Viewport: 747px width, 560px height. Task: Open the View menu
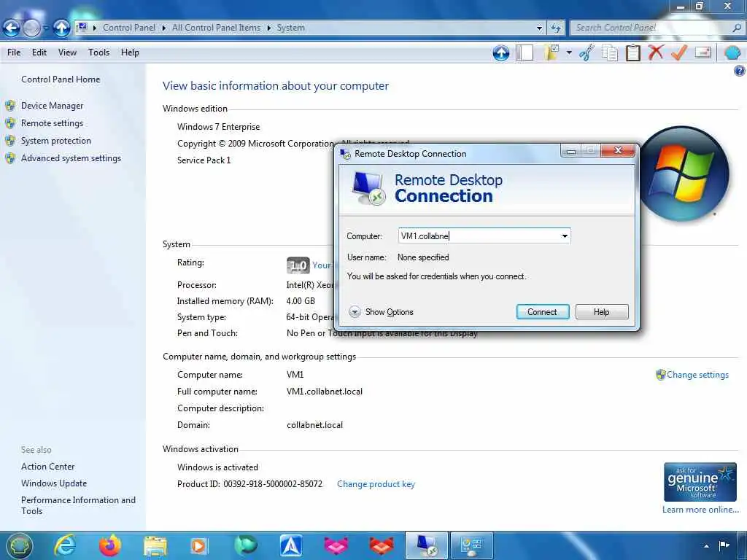tap(67, 52)
